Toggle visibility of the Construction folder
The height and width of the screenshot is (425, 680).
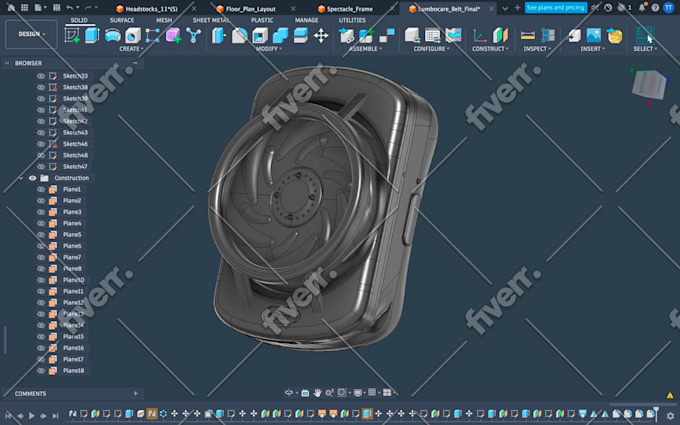click(33, 178)
